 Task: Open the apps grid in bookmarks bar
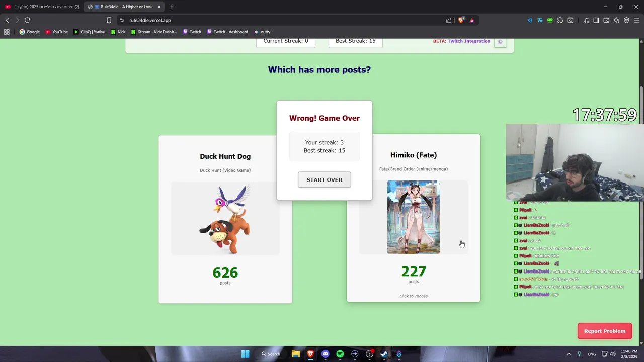coord(7,32)
